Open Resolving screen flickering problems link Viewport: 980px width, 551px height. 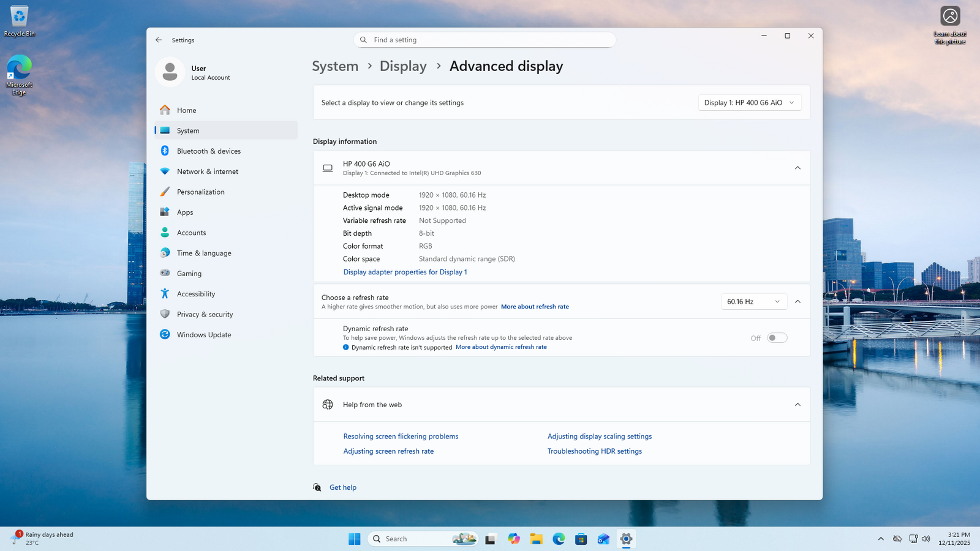coord(401,437)
